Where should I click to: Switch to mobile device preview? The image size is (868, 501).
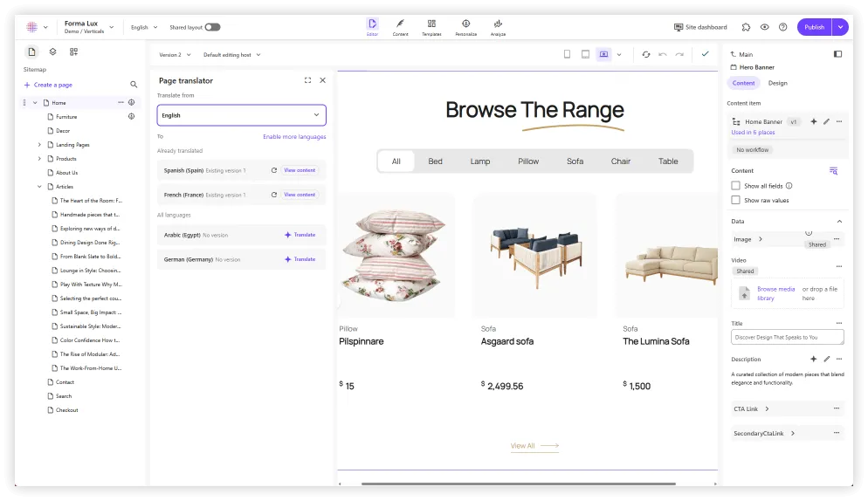(x=567, y=54)
